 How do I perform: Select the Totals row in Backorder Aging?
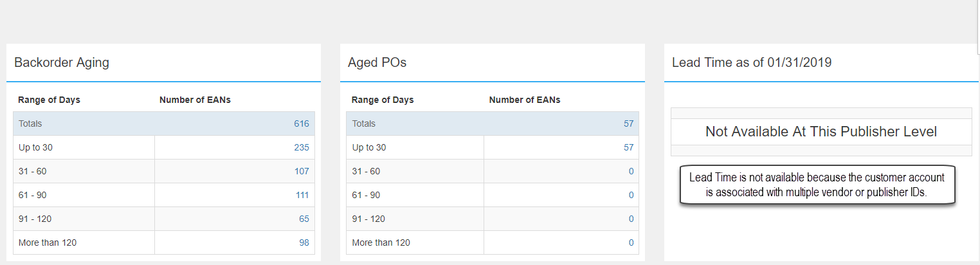164,123
